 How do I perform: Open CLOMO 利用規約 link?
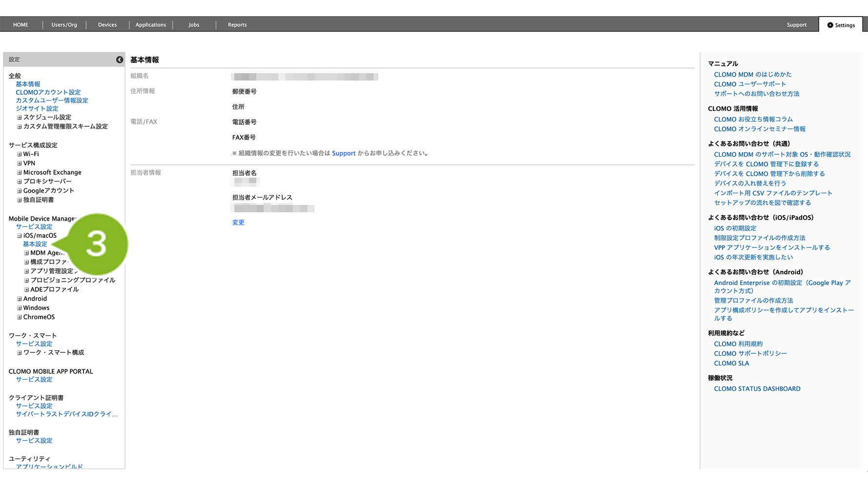pos(738,344)
